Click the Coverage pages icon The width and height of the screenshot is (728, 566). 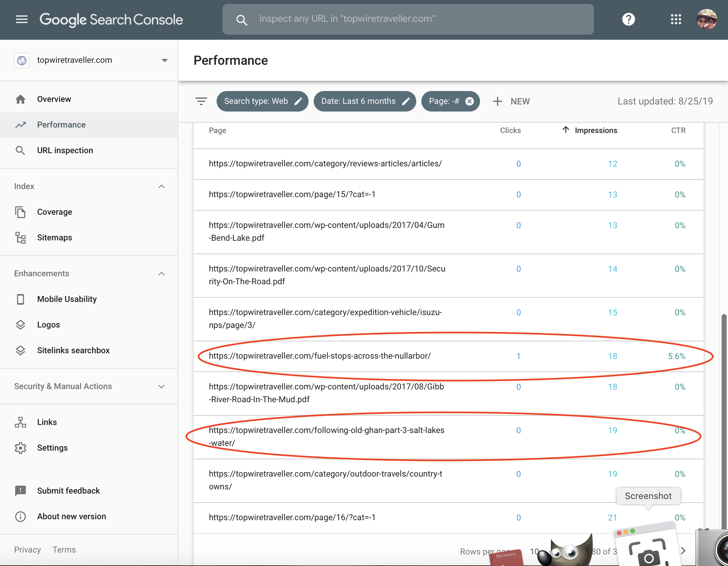click(x=20, y=212)
